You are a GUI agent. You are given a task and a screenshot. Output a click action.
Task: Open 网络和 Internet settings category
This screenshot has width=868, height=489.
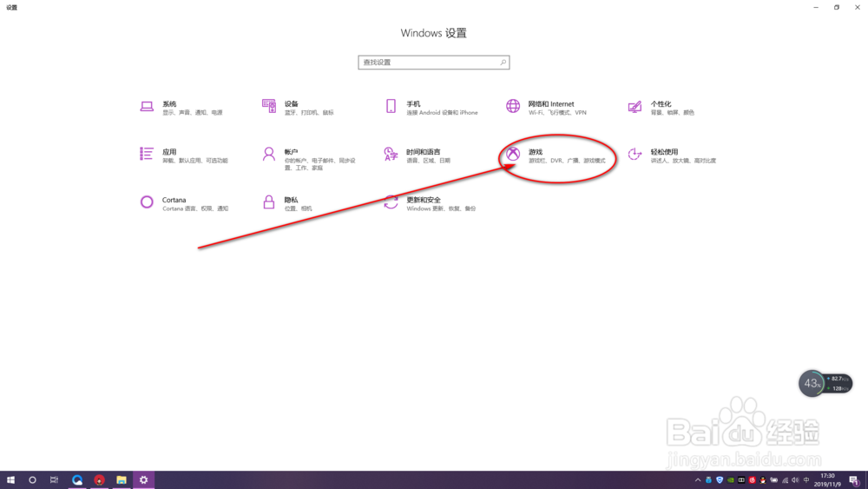coord(546,108)
